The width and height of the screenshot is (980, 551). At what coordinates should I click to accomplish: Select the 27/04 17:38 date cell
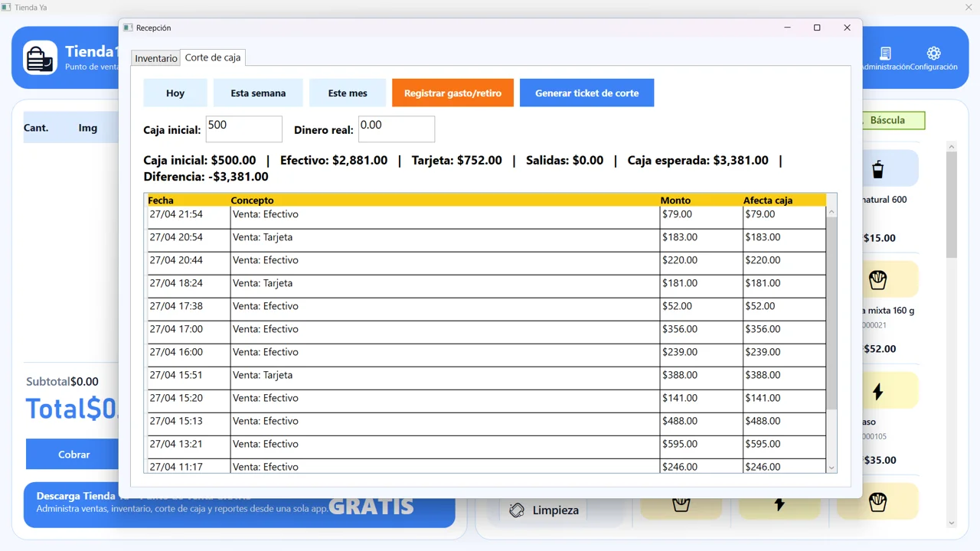[x=188, y=309]
